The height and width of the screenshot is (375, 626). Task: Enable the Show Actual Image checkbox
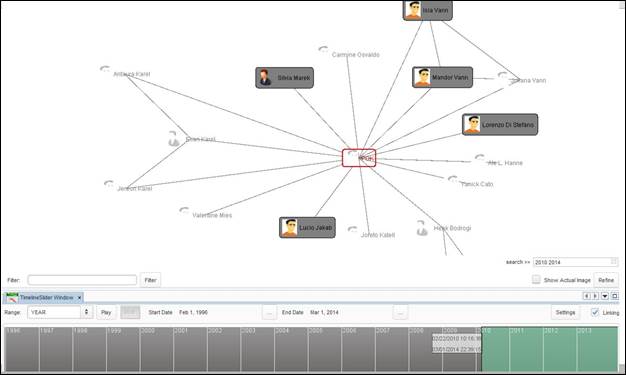pyautogui.click(x=536, y=280)
